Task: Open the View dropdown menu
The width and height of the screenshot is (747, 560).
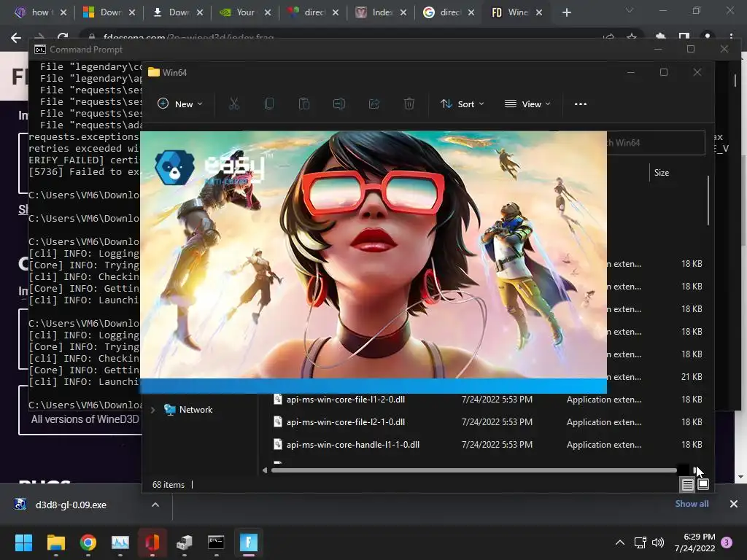Action: (x=527, y=104)
